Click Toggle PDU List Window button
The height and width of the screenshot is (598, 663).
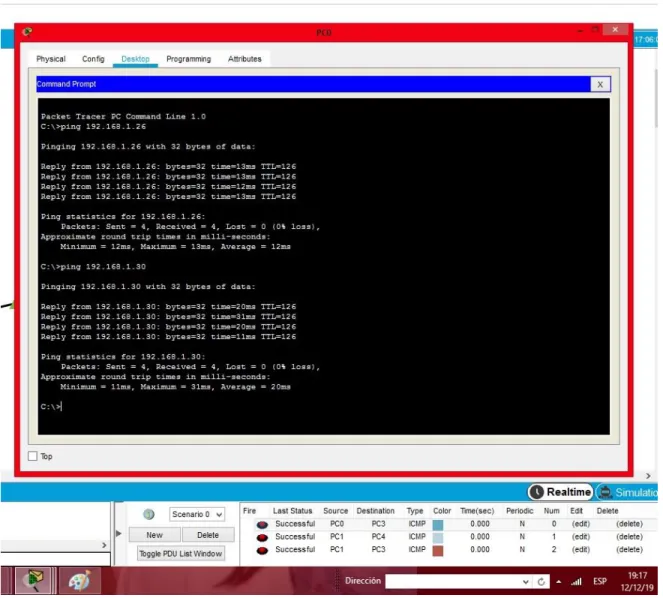tap(181, 553)
